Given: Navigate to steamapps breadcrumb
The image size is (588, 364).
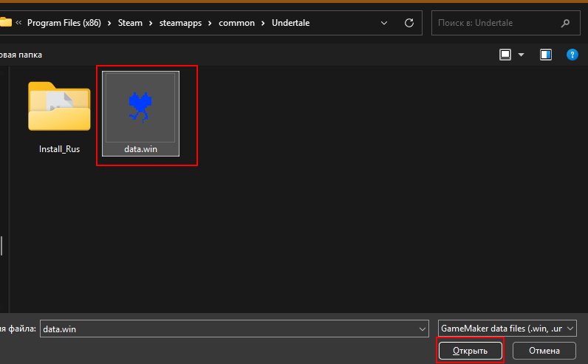Looking at the screenshot, I should (x=180, y=23).
